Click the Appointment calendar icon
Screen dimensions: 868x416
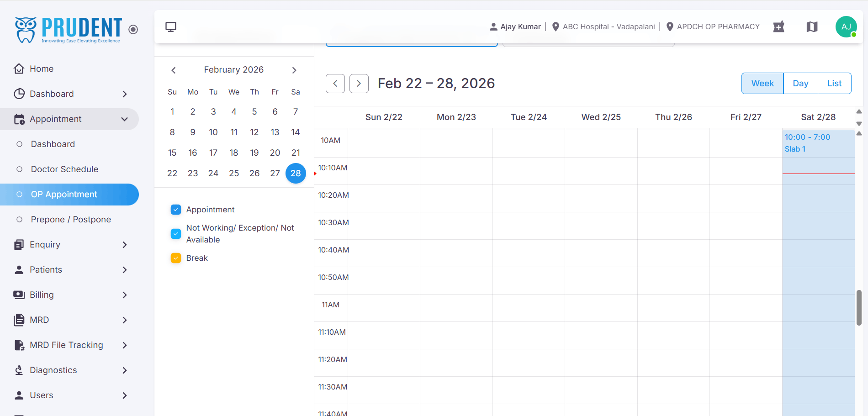[19, 119]
